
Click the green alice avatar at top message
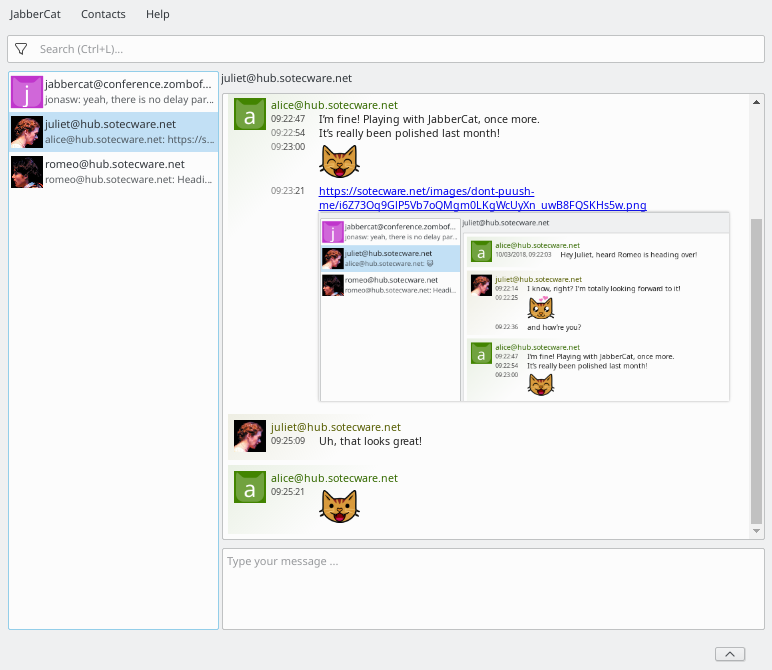coord(250,114)
